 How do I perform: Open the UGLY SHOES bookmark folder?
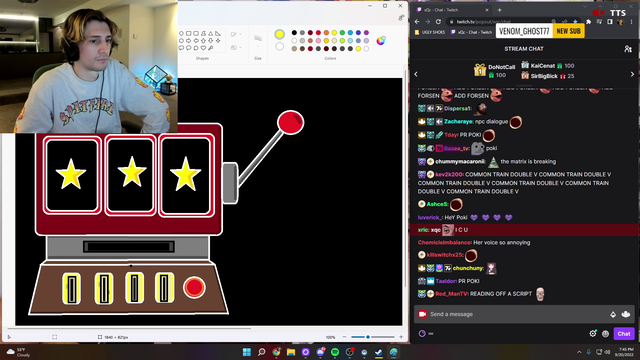tap(430, 32)
